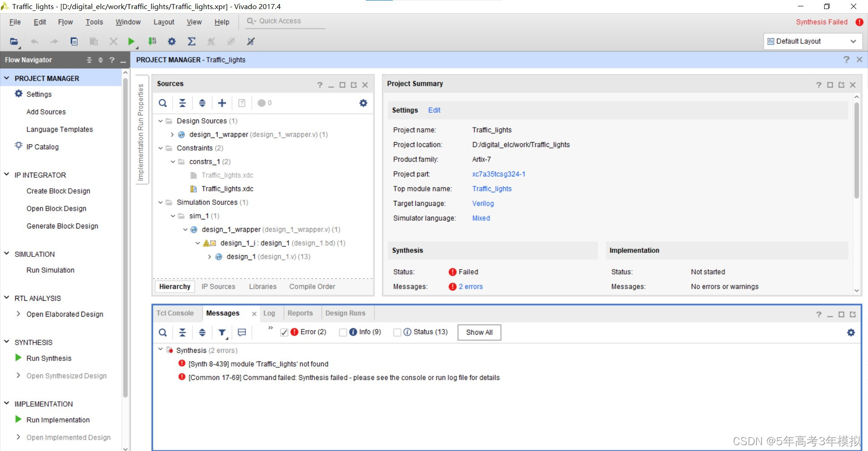Click the copy document toolbar icon
This screenshot has width=868, height=451.
[74, 41]
